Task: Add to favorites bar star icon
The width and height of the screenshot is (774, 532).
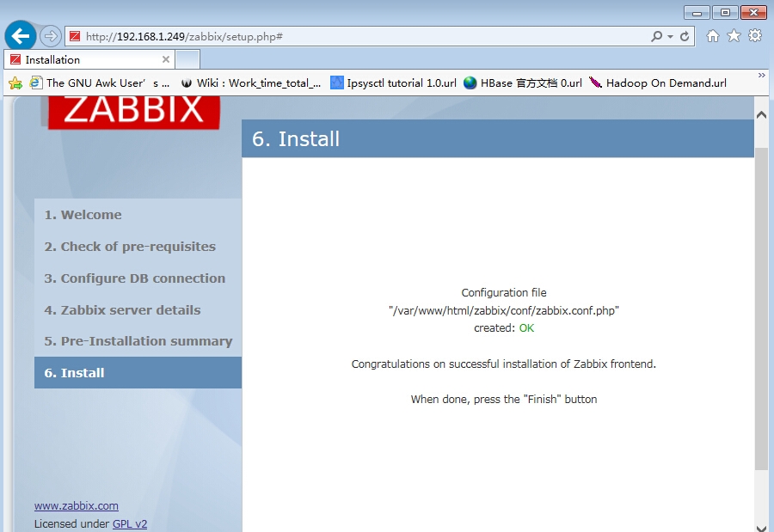Action: pos(15,83)
